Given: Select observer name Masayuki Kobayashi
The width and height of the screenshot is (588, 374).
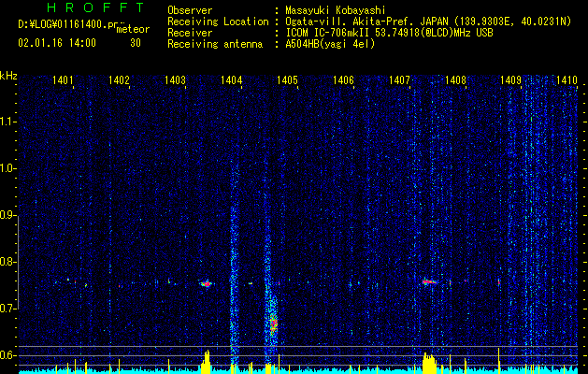Looking at the screenshot, I should coord(336,10).
